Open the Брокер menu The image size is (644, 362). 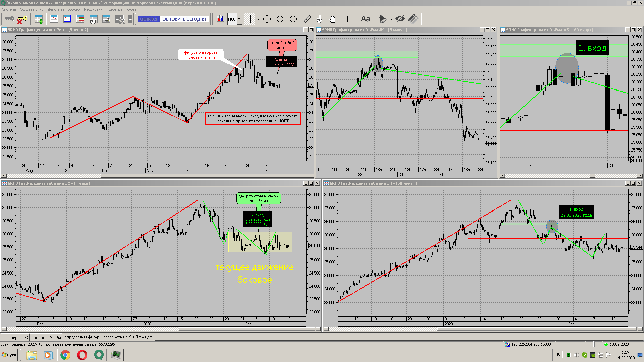(x=74, y=9)
